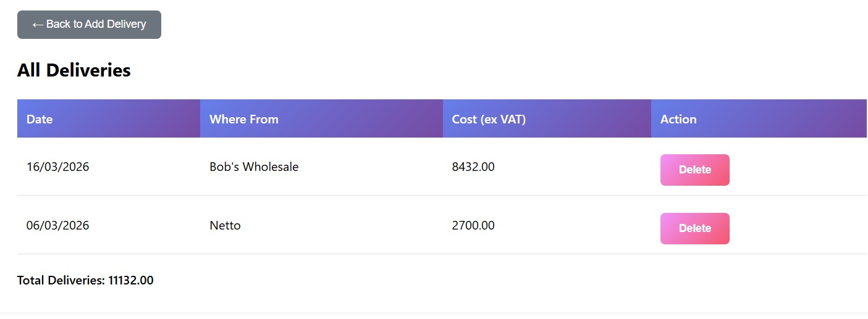Image resolution: width=868 pixels, height=319 pixels.
Task: Click the 06/03/2026 date cell
Action: [57, 225]
